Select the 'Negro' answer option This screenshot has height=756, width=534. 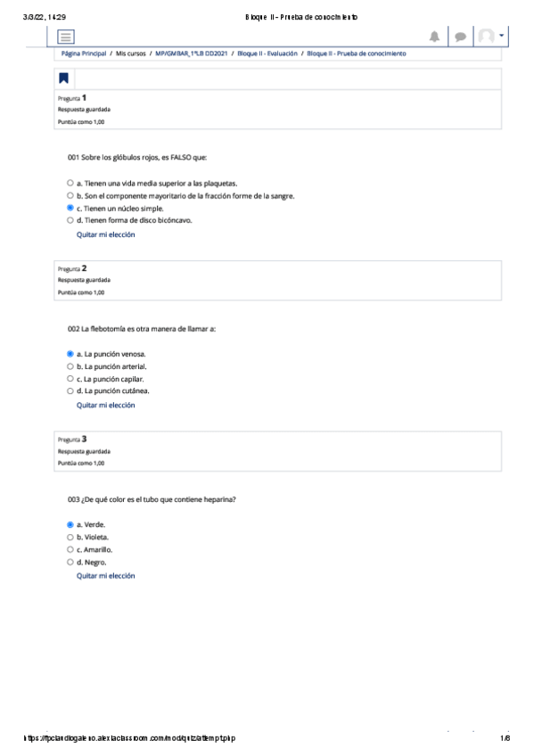(x=70, y=563)
